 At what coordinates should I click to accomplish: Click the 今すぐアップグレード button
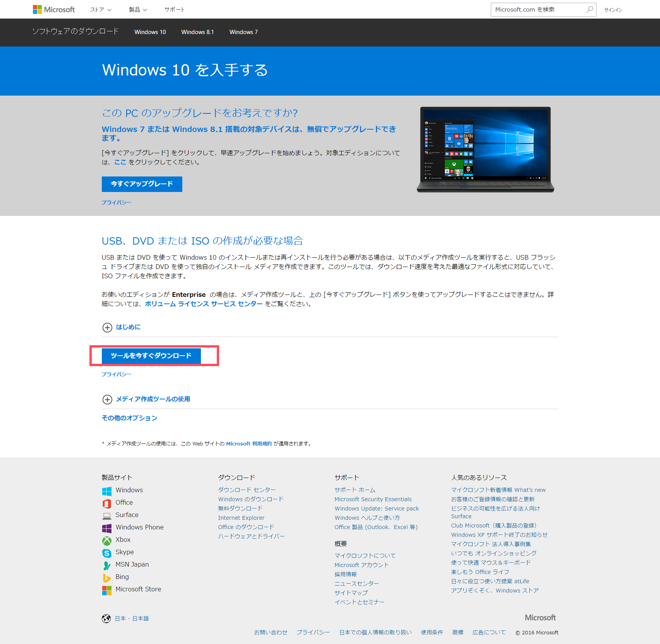(x=142, y=184)
